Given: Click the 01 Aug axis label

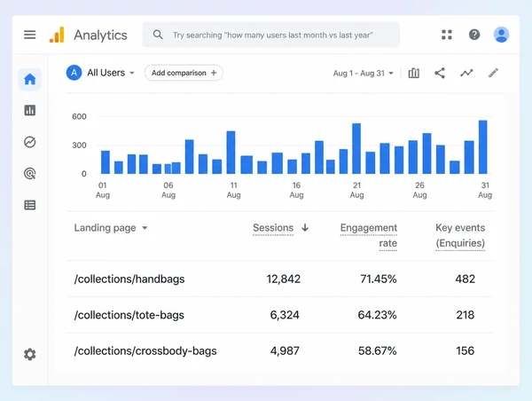Looking at the screenshot, I should click(103, 190).
